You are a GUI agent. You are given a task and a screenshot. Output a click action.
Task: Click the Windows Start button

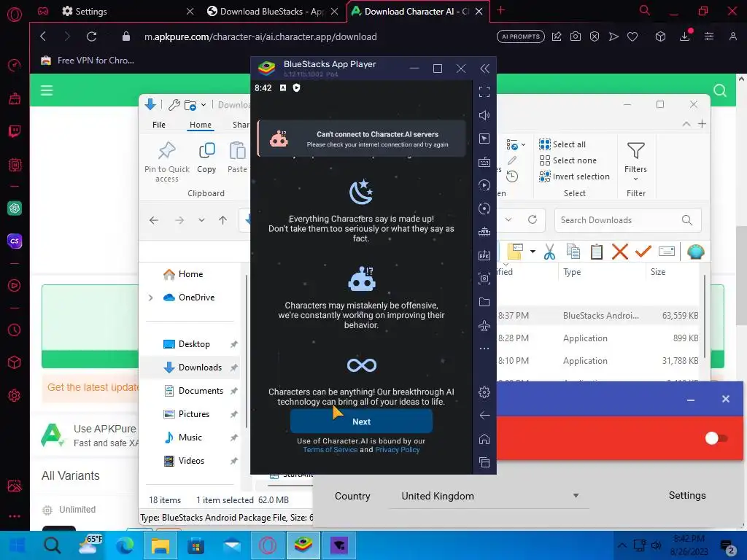point(18,545)
